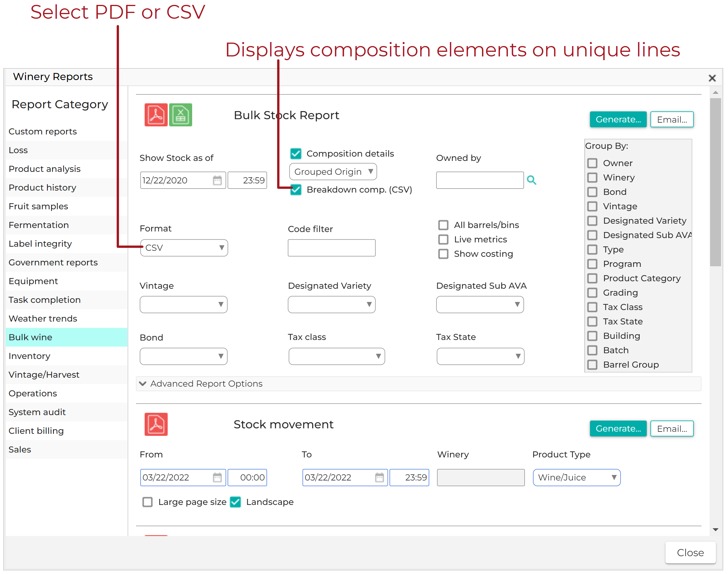Viewport: 728px width, 574px height.
Task: Uncheck Composition details
Action: coord(296,154)
